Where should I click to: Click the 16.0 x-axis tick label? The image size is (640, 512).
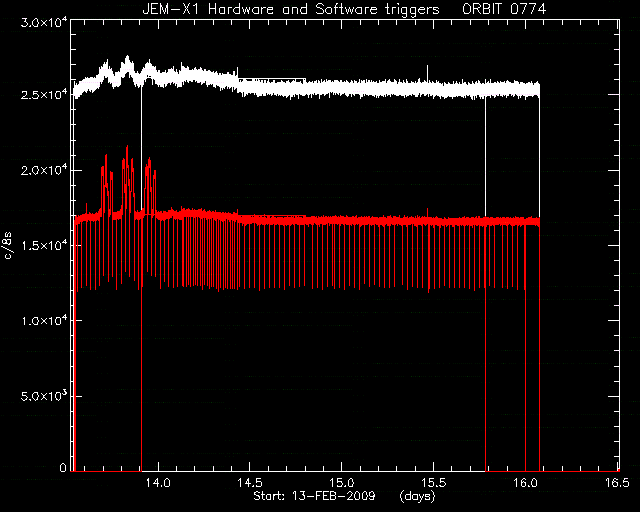[x=525, y=483]
